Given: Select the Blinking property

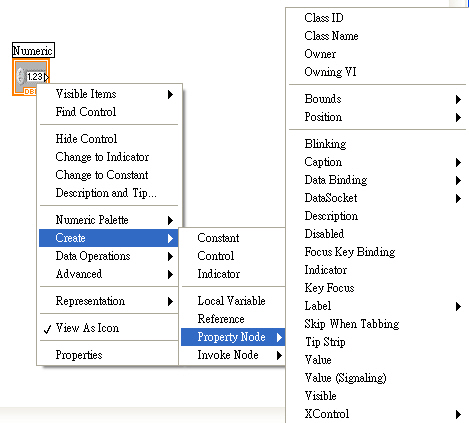Looking at the screenshot, I should pyautogui.click(x=377, y=144).
